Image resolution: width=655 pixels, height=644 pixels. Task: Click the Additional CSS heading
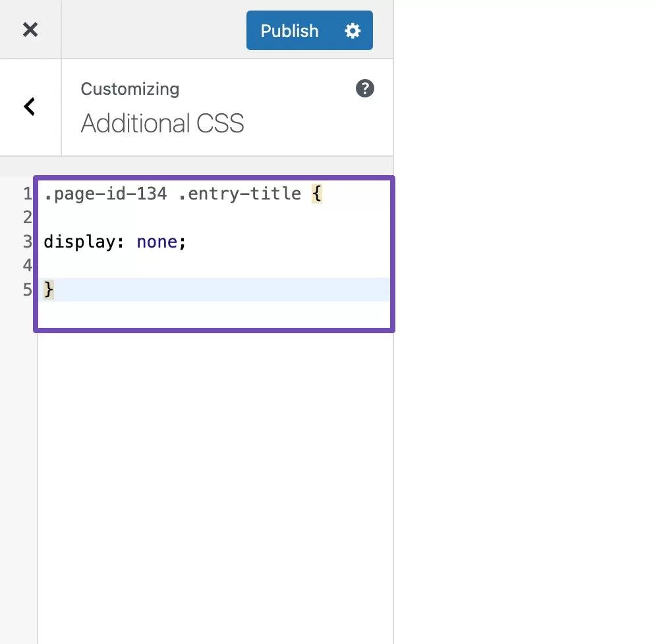click(x=162, y=124)
